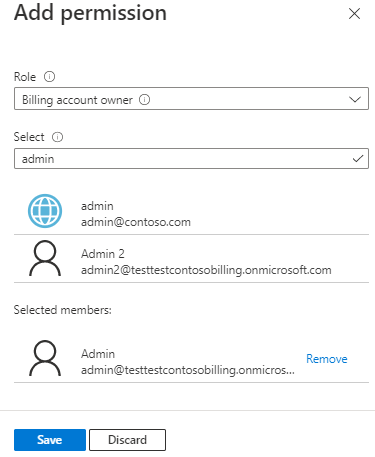Click the checkmark icon in the Select field

[x=358, y=159]
